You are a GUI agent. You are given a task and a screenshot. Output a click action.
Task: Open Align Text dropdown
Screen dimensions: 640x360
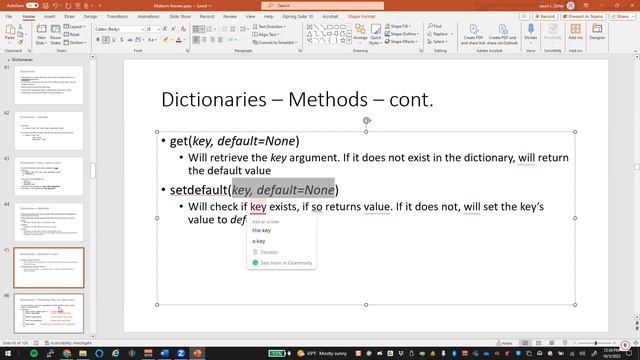[266, 35]
